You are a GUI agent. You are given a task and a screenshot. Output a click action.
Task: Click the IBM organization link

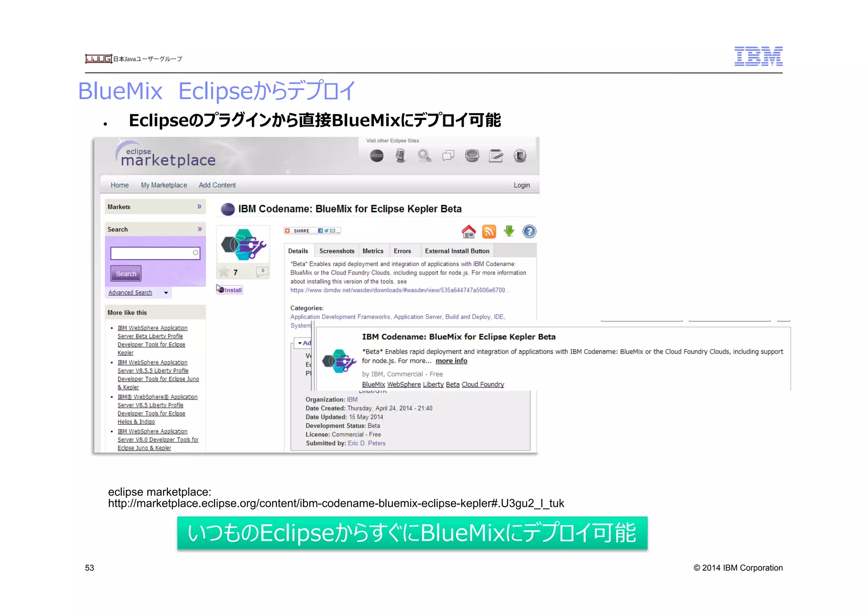click(352, 399)
